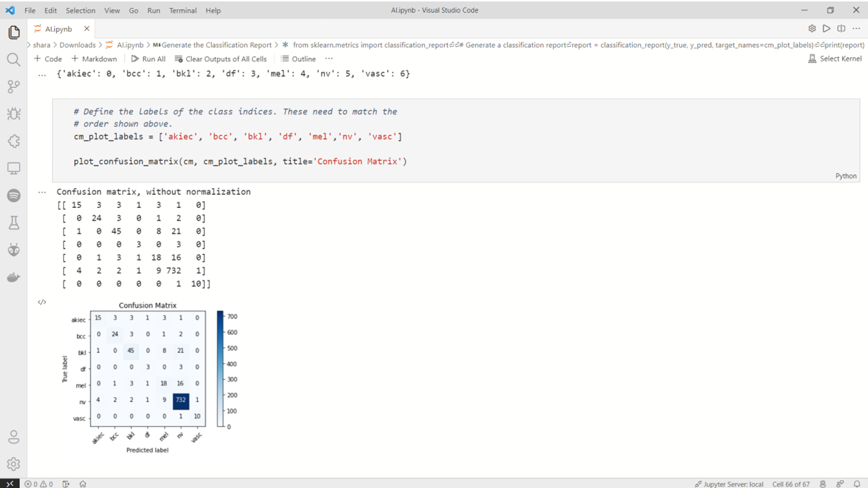Click the Downloads breadcrumb segment
The width and height of the screenshot is (868, 488).
[x=77, y=45]
